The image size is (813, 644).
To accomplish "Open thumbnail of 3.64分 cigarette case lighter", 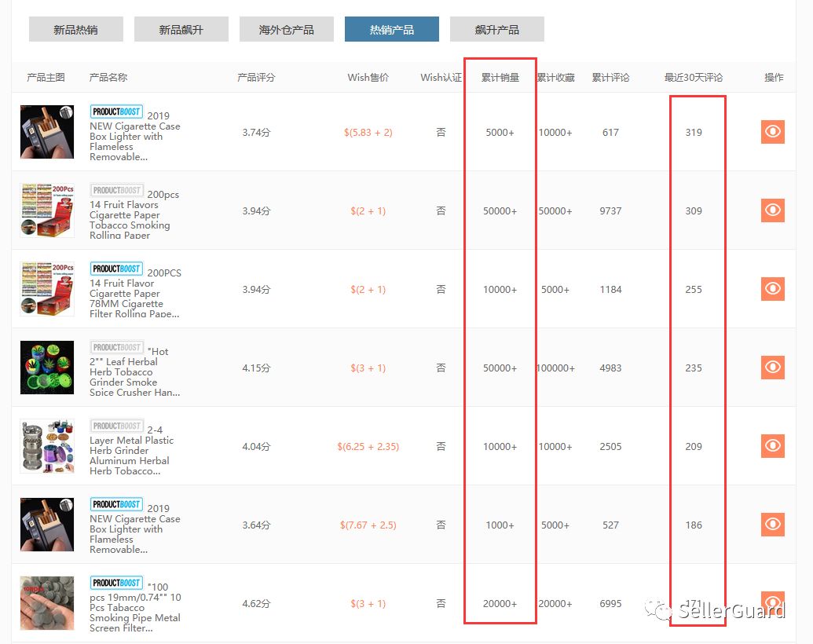I will click(x=47, y=524).
